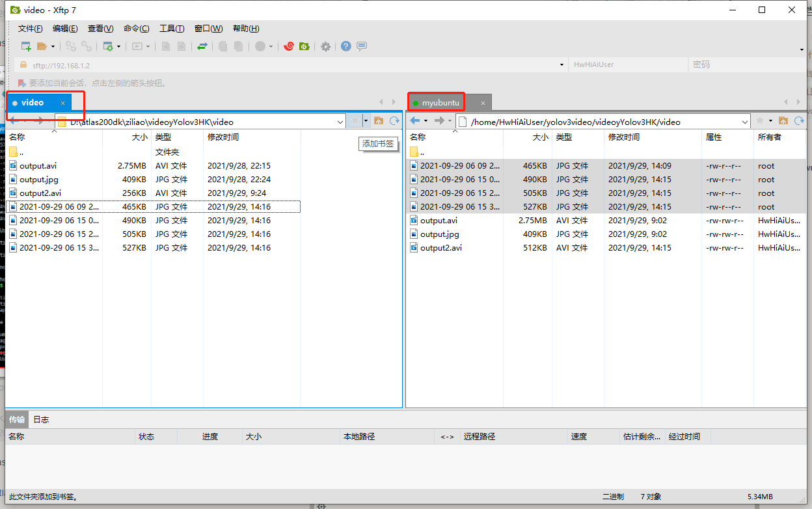812x509 pixels.
Task: Click the 添加书签 bookmark button
Action: (378, 144)
